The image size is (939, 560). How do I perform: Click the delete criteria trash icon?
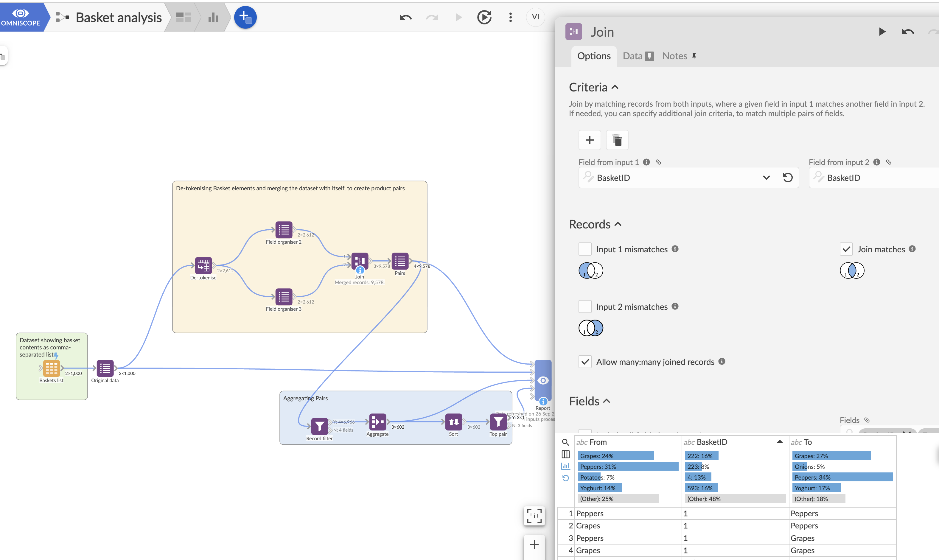pyautogui.click(x=617, y=140)
